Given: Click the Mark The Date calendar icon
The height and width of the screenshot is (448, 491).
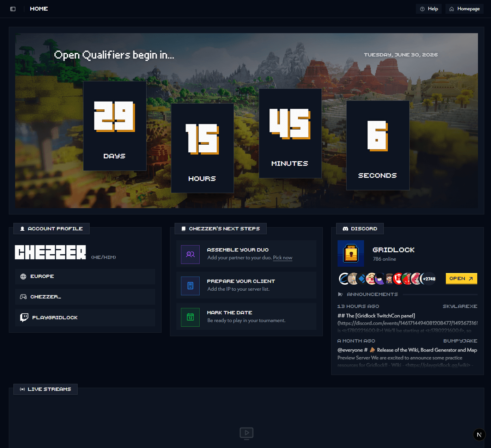Looking at the screenshot, I should point(190,317).
